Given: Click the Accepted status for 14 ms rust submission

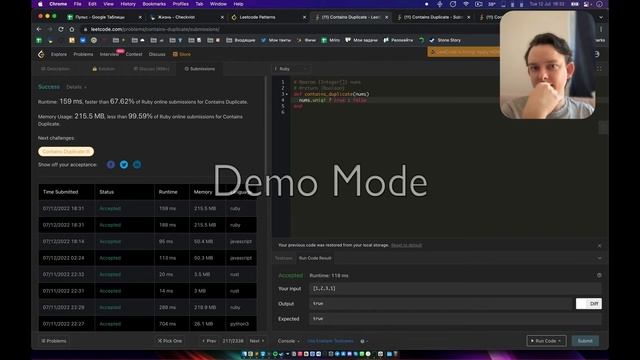Looking at the screenshot, I should (110, 291).
